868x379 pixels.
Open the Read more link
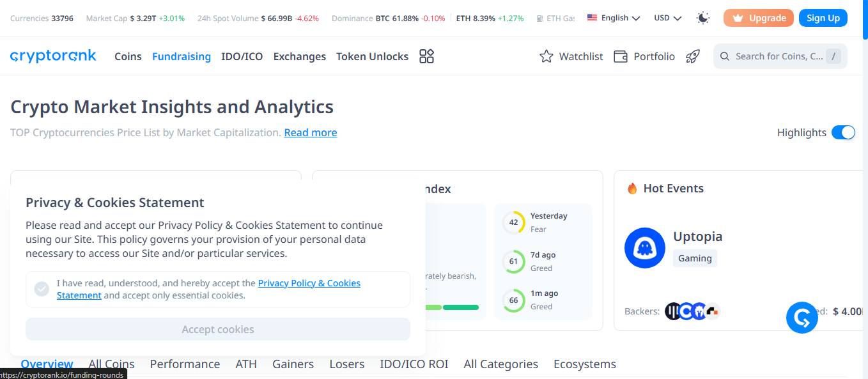311,132
